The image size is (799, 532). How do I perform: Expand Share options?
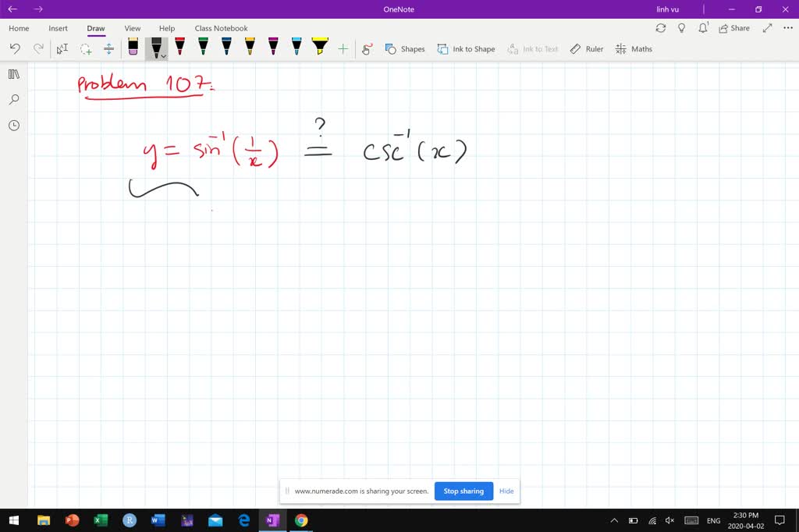[733, 28]
